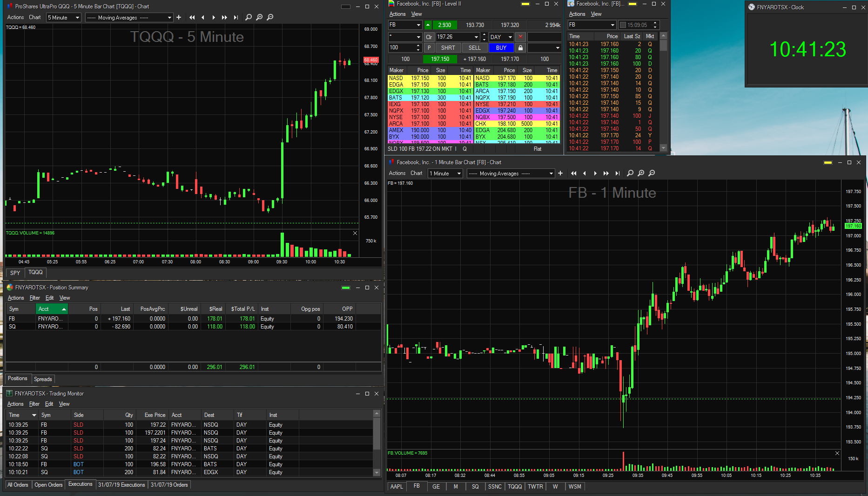Step back one bar in FB chart
The height and width of the screenshot is (496, 868).
tap(585, 173)
